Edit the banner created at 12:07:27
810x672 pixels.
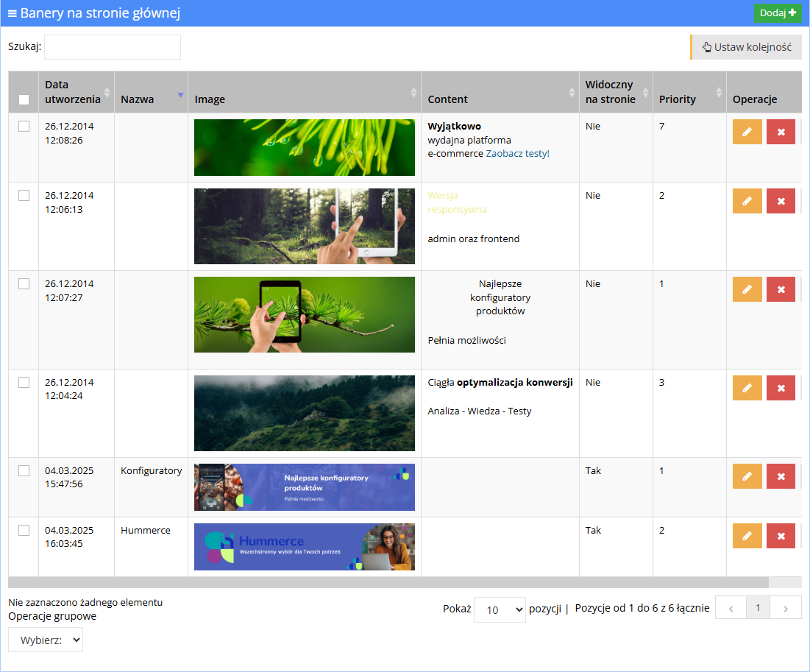747,289
